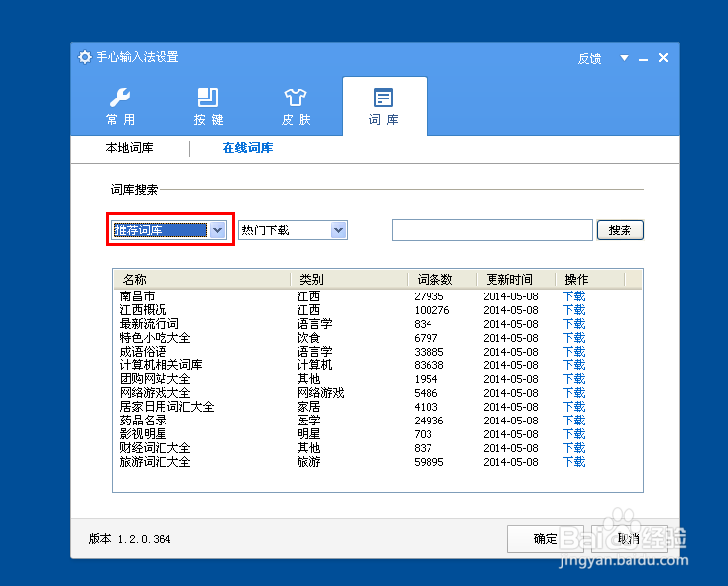Select the 居家日用词汇大全 row name
728x586 pixels.
(x=167, y=407)
